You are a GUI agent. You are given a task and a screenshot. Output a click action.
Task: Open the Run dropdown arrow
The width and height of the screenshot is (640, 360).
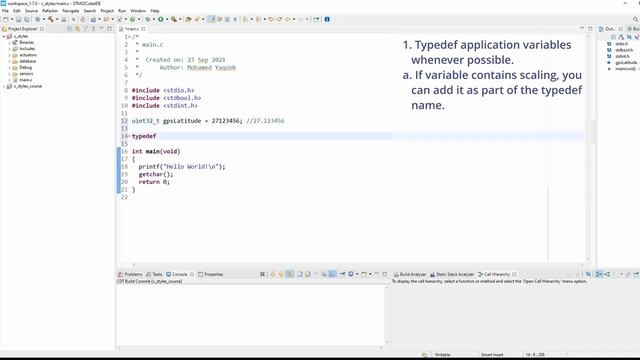[x=167, y=19]
